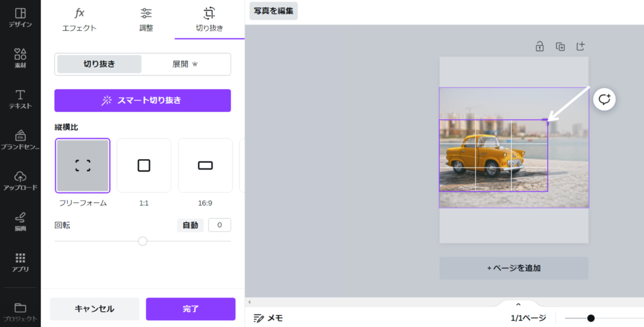Click the lock page icon above the canvas

pyautogui.click(x=540, y=46)
